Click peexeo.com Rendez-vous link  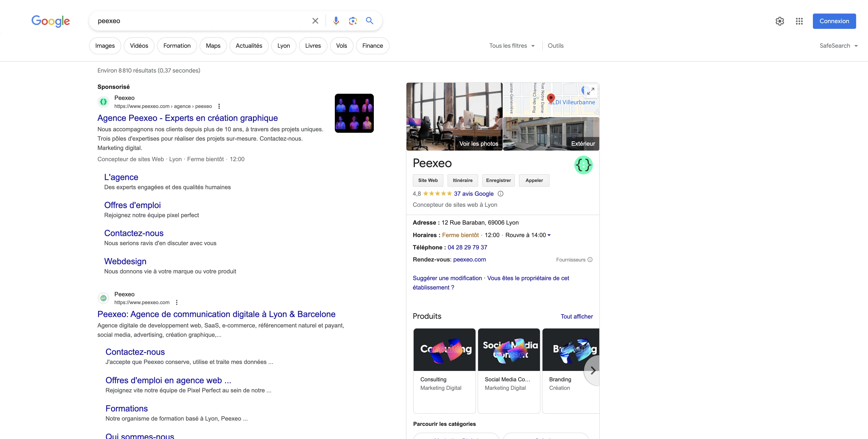pyautogui.click(x=469, y=260)
